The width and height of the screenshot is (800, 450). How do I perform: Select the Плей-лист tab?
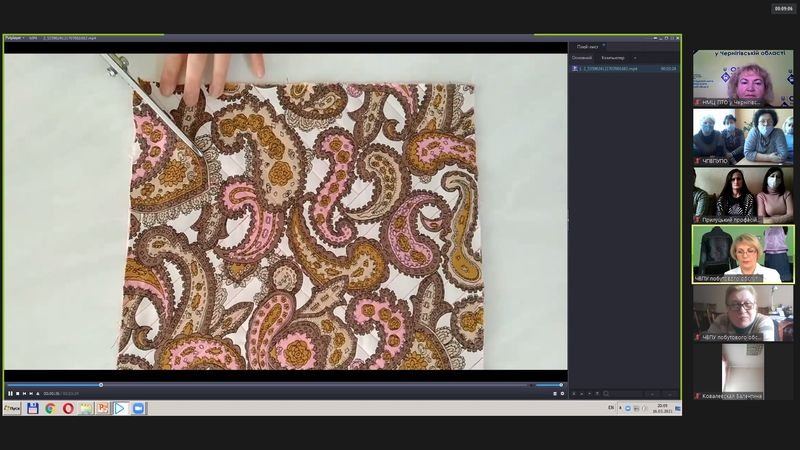click(587, 46)
